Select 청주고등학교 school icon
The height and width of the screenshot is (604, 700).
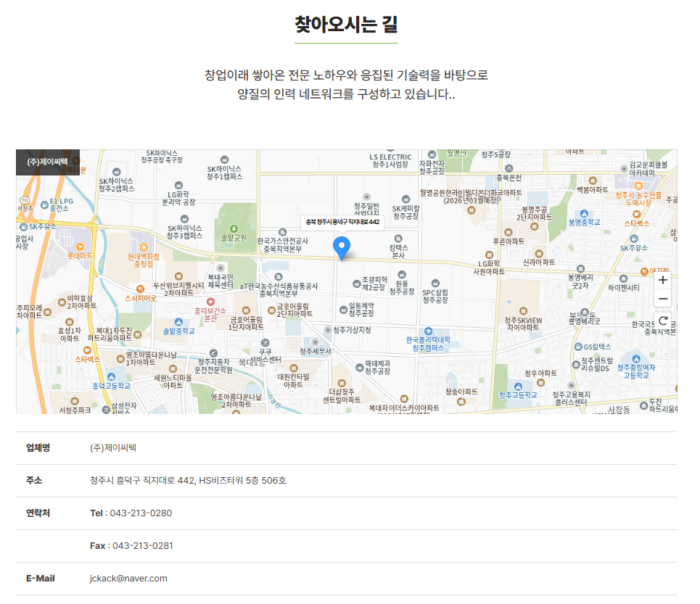pyautogui.click(x=518, y=386)
